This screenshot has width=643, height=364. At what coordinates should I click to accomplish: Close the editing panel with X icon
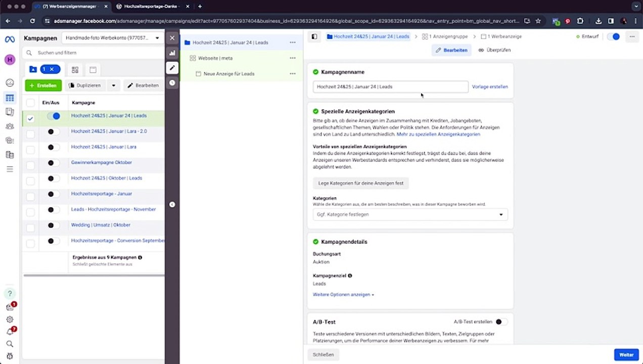[x=172, y=38]
